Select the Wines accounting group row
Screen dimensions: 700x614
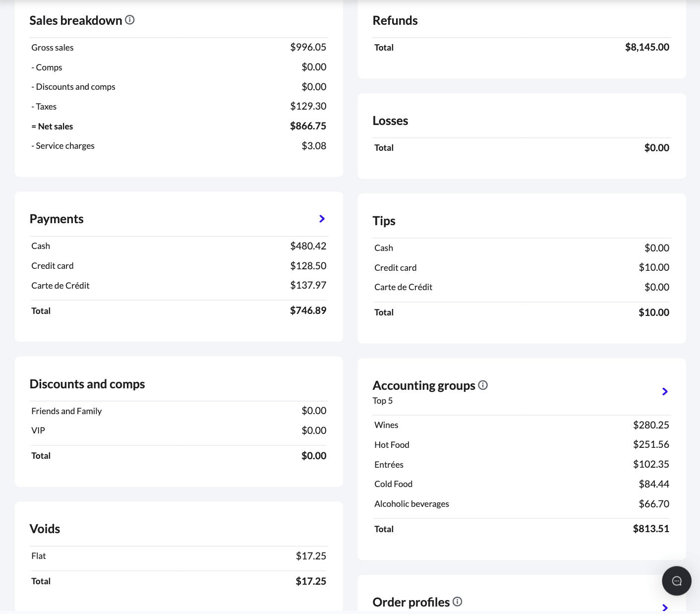tap(522, 425)
